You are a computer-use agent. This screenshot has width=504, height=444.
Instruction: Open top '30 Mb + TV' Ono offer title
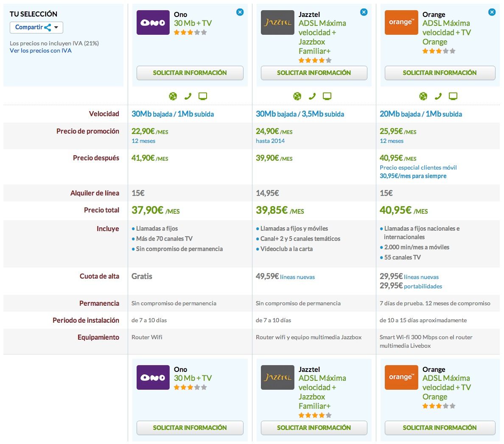(x=193, y=23)
